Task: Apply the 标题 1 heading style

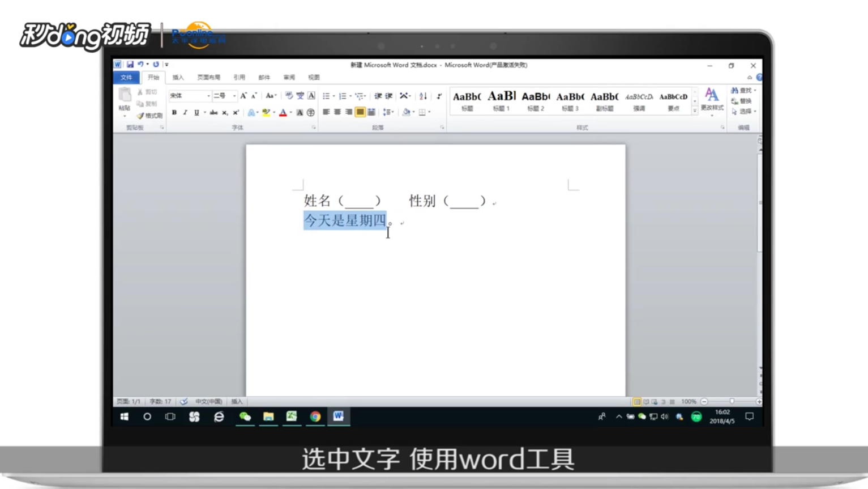Action: click(502, 101)
